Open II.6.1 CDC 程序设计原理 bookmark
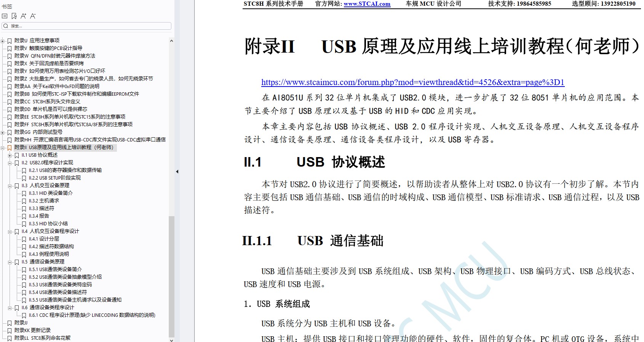This screenshot has width=644, height=342. pos(92,315)
